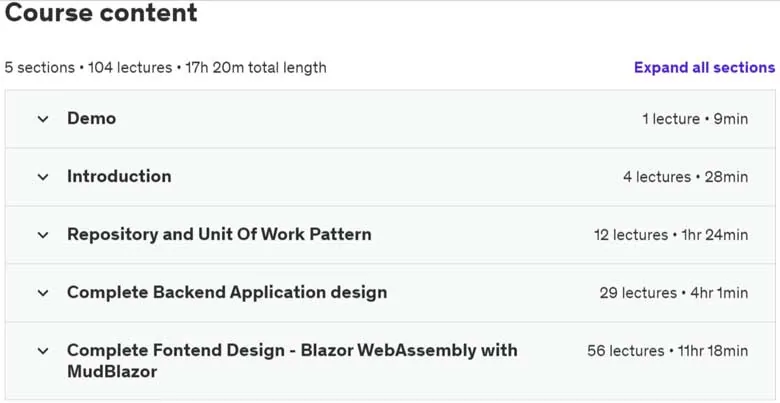This screenshot has height=403, width=780.
Task: Select the Demo section title
Action: [92, 118]
